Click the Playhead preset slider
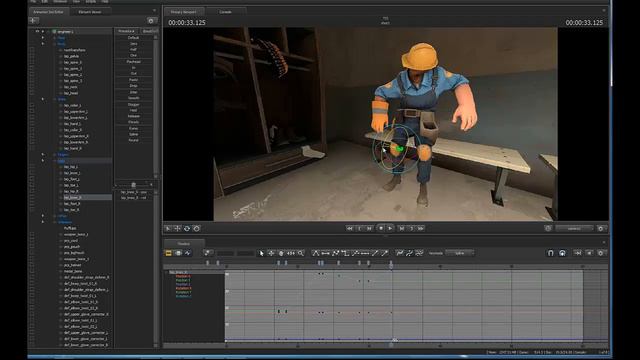This screenshot has width=640, height=360. point(134,62)
